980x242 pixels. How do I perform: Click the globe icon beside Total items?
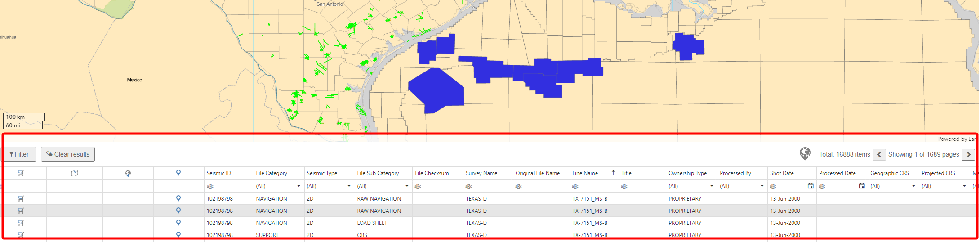click(805, 154)
